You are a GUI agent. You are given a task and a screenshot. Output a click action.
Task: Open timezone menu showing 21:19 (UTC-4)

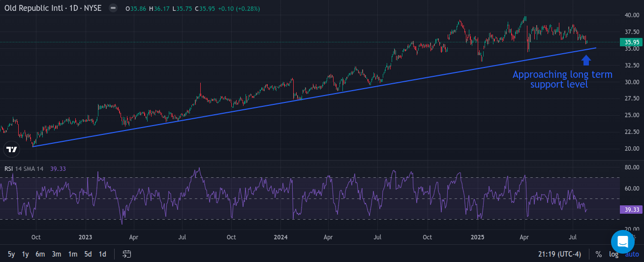559,254
